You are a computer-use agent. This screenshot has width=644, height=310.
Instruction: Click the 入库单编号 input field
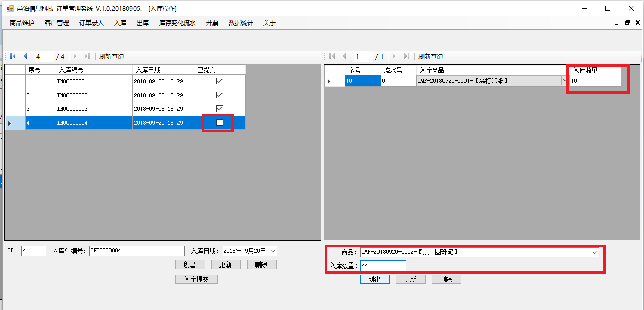[x=137, y=251]
